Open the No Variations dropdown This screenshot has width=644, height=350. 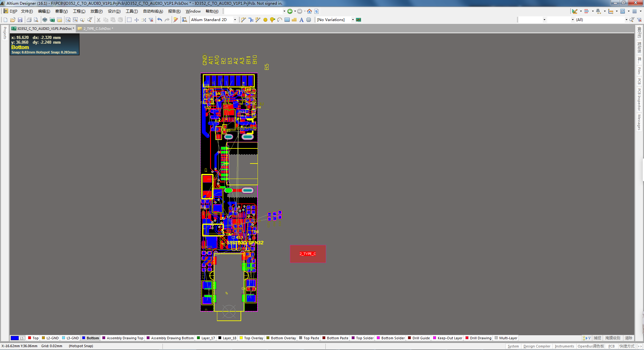click(x=353, y=19)
